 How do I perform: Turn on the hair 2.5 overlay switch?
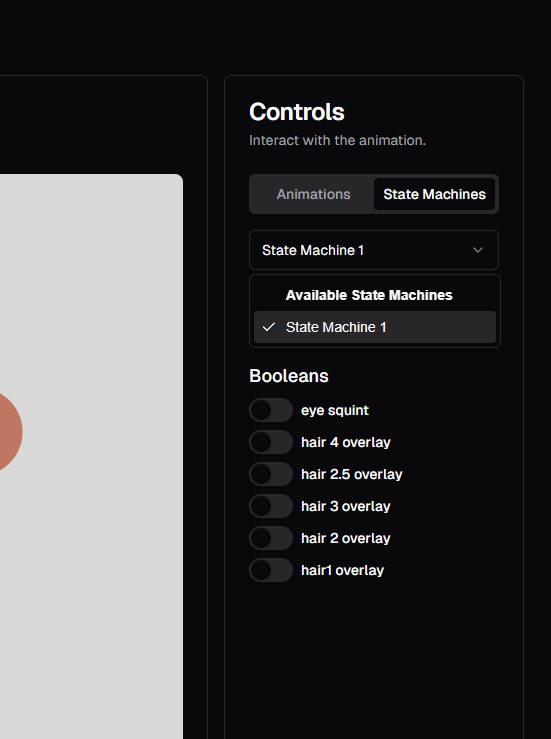pyautogui.click(x=271, y=474)
